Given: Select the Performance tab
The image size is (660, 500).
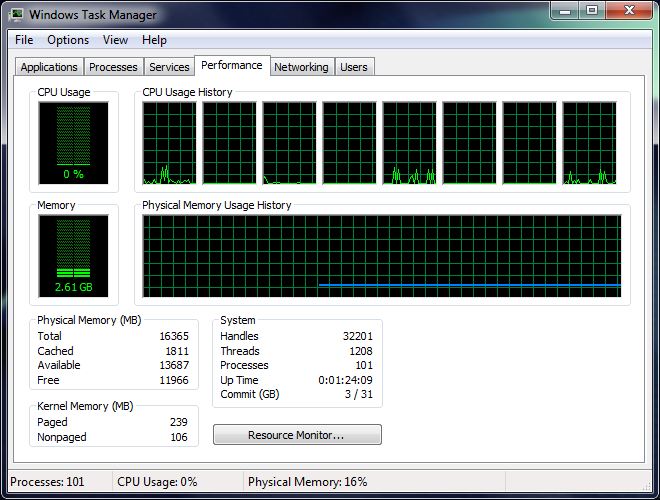Looking at the screenshot, I should point(232,65).
